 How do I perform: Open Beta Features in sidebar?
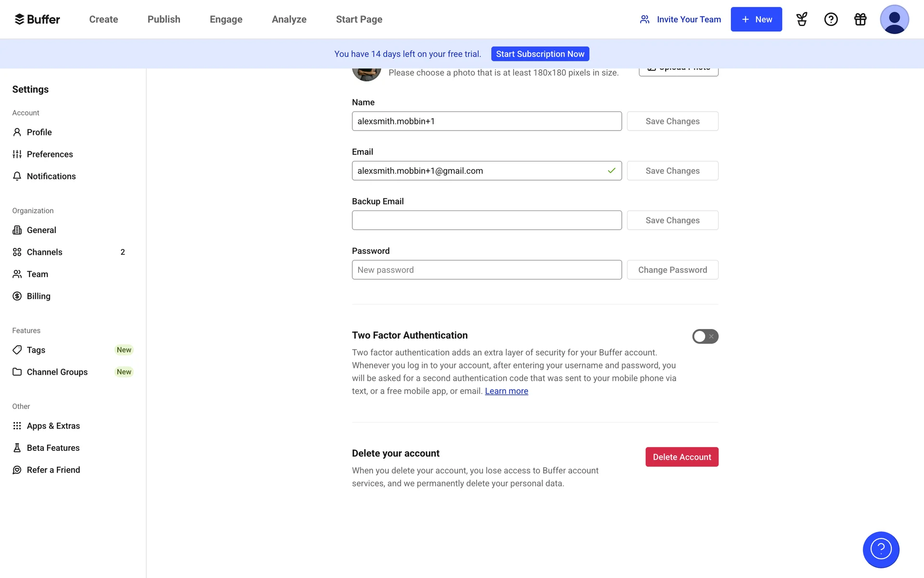[x=53, y=448]
